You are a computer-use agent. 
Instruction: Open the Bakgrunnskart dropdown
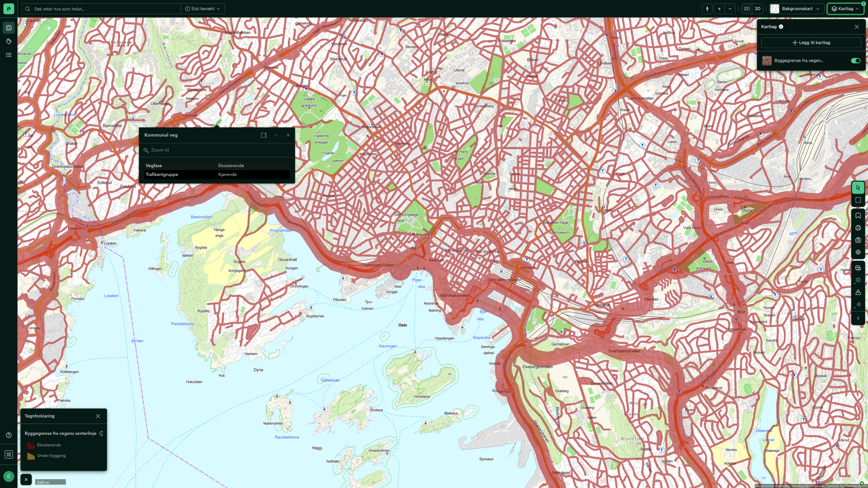click(797, 9)
